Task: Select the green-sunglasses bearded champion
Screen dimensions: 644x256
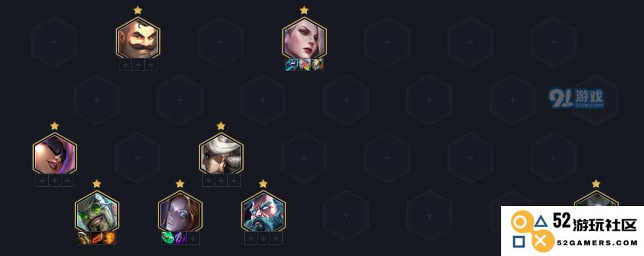Action: click(96, 211)
